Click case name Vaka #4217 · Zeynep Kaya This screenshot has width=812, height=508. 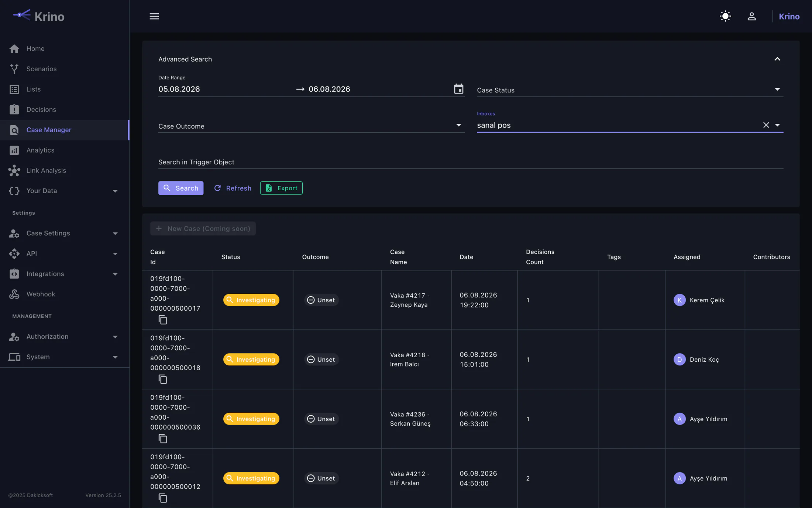pos(409,300)
